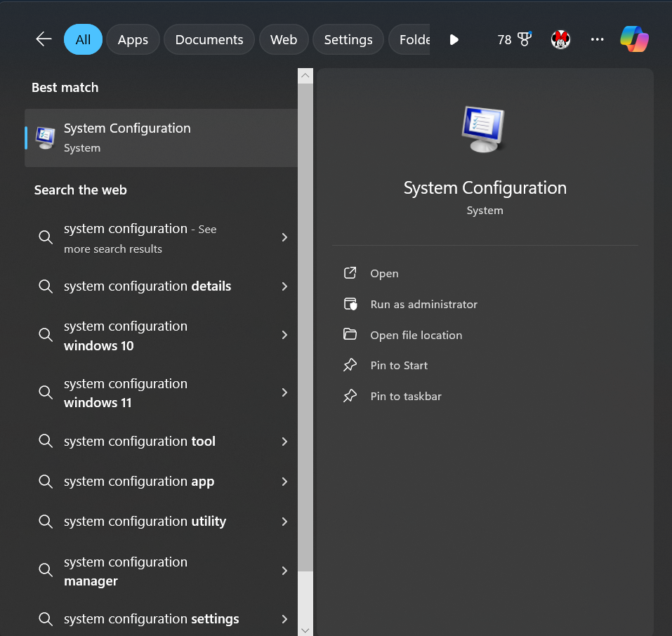
Task: Open the System Configuration app icon
Action: [485, 129]
